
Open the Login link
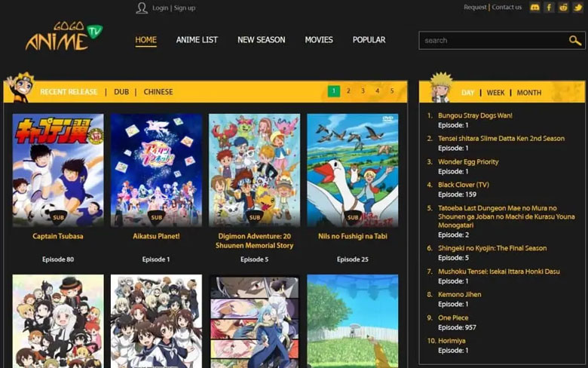click(x=160, y=8)
